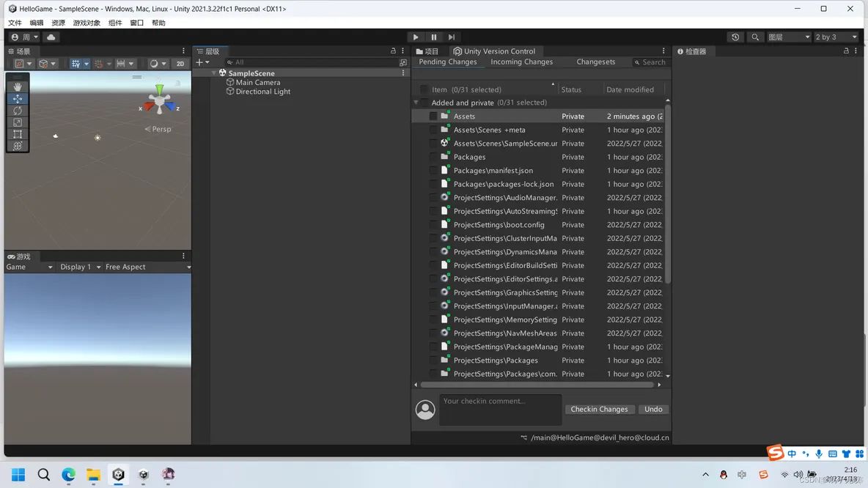Screen dimensions: 868x488
Task: Select the combined Transform tool
Action: 18,146
